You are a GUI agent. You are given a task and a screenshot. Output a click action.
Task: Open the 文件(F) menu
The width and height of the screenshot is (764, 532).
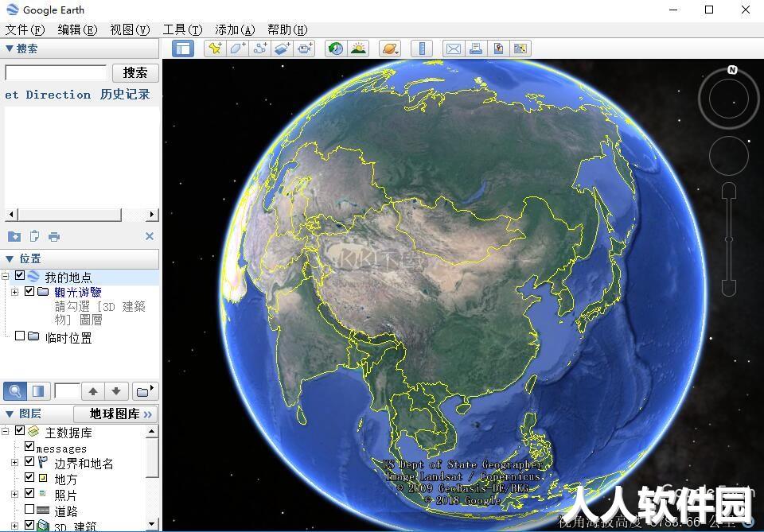(x=25, y=30)
